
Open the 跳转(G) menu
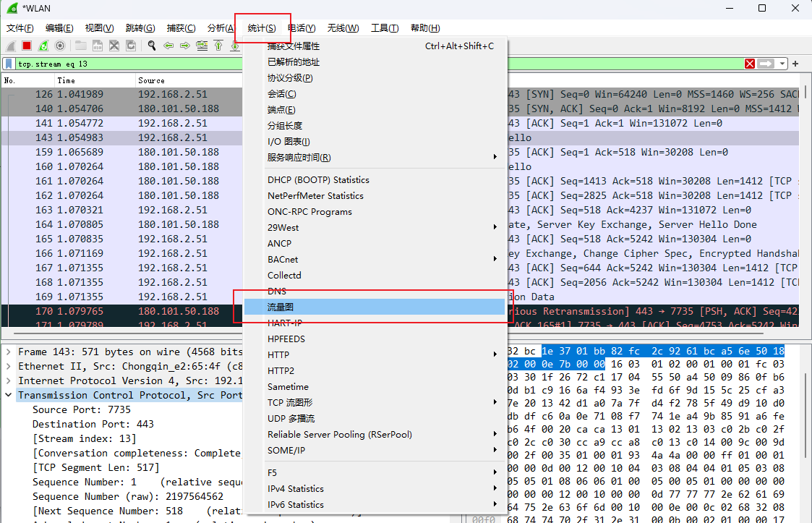(x=140, y=28)
